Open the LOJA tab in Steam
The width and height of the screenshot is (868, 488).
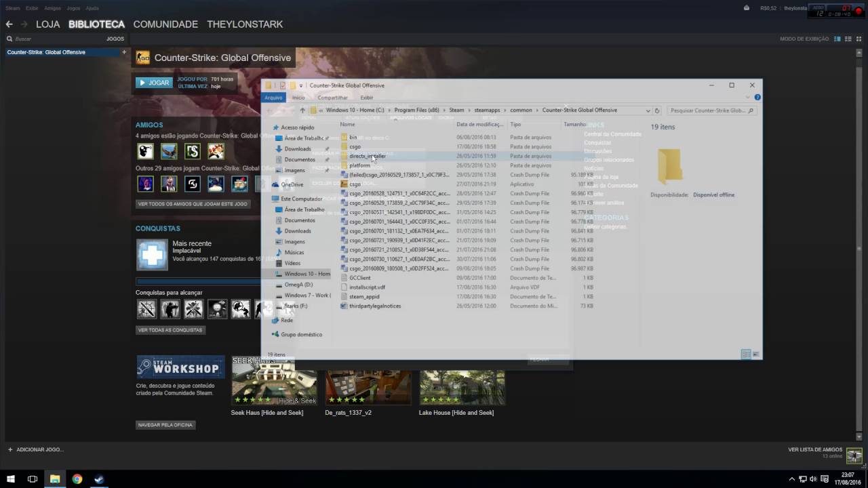tap(47, 24)
